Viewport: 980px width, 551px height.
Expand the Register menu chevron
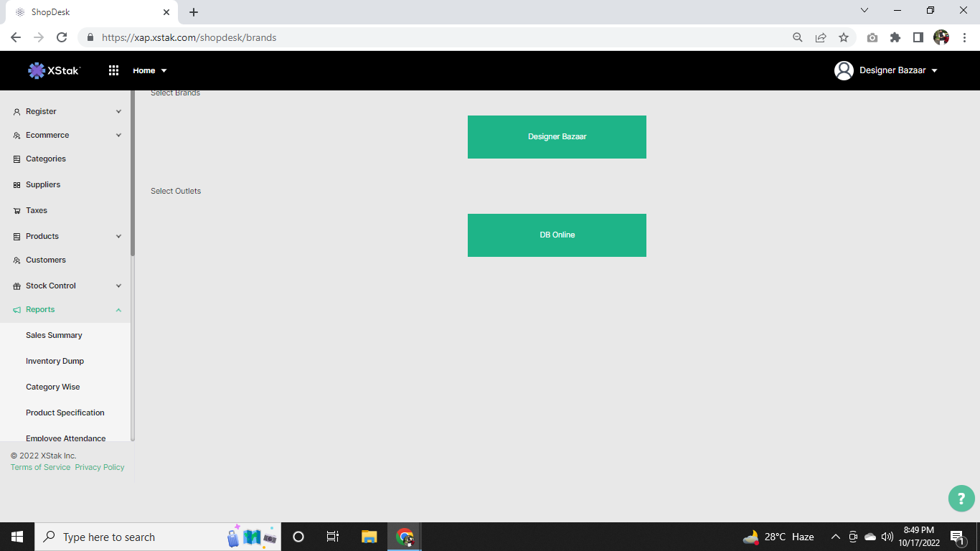click(x=118, y=112)
